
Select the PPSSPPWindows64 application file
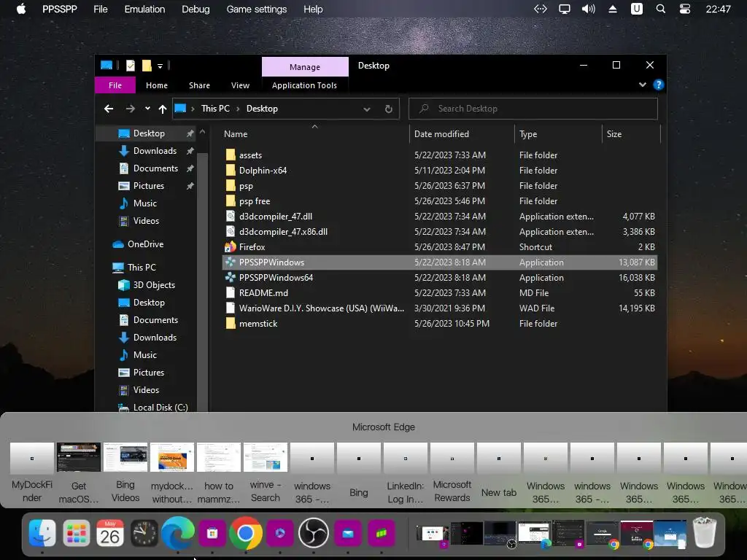pos(276,278)
